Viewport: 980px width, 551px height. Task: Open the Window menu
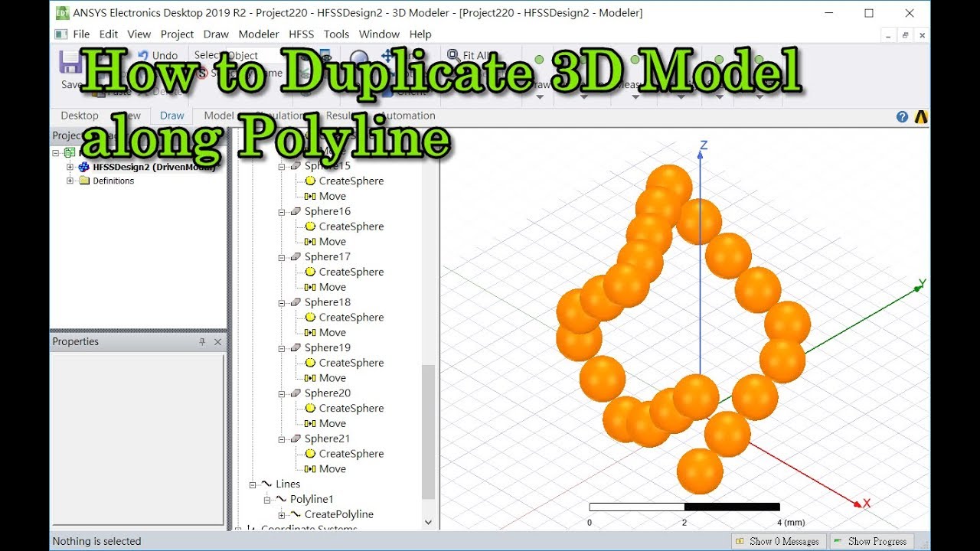click(x=379, y=34)
